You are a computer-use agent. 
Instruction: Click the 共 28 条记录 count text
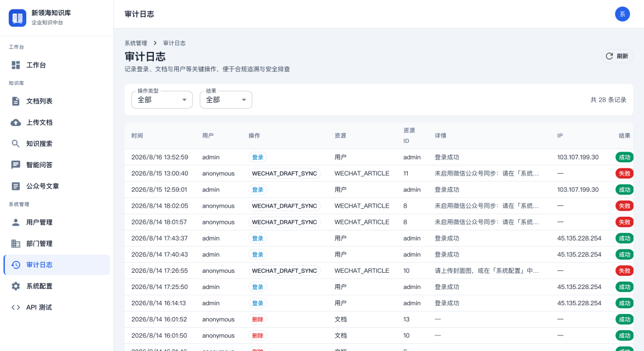click(608, 100)
